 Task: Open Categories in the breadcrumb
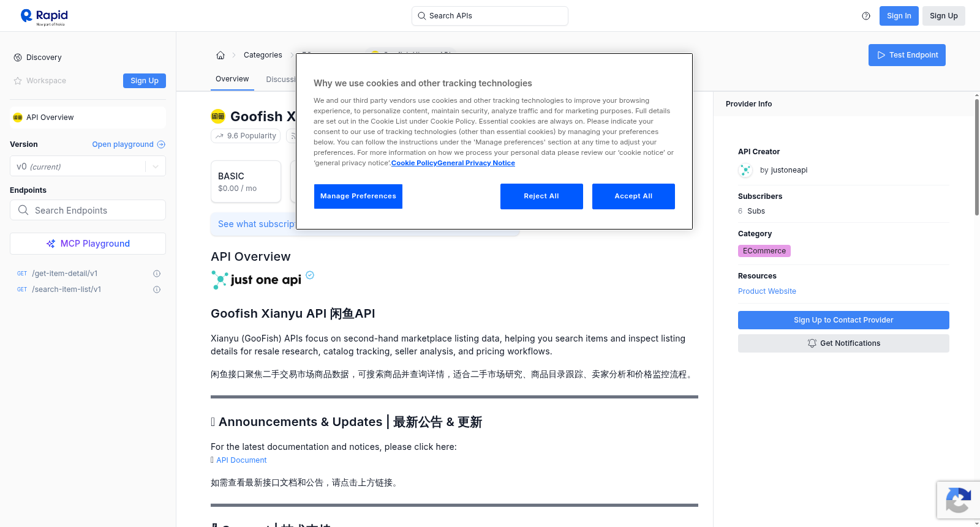(263, 55)
